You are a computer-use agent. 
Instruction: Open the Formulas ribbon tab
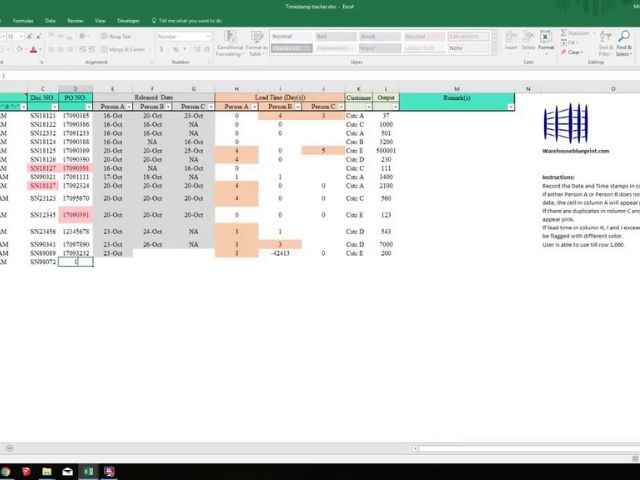(23, 20)
